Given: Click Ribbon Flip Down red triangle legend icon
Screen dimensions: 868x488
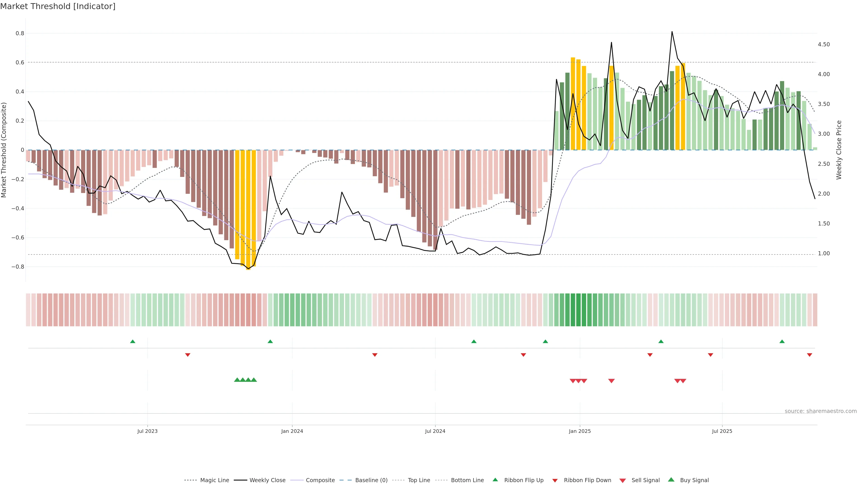Looking at the screenshot, I should coord(555,481).
